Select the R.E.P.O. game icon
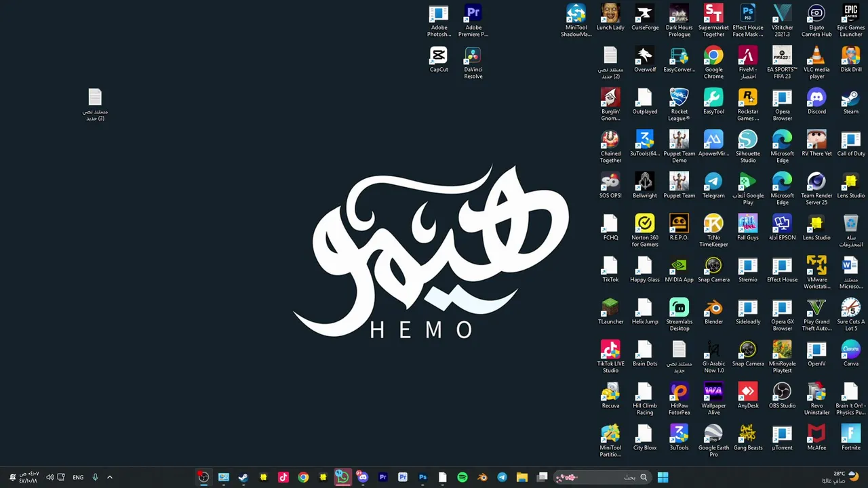 tap(679, 228)
